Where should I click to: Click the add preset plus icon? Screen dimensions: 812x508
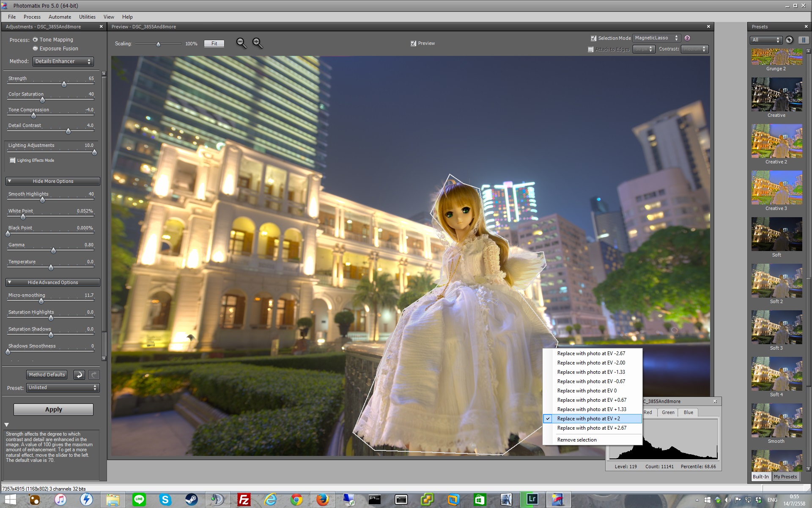(x=789, y=40)
